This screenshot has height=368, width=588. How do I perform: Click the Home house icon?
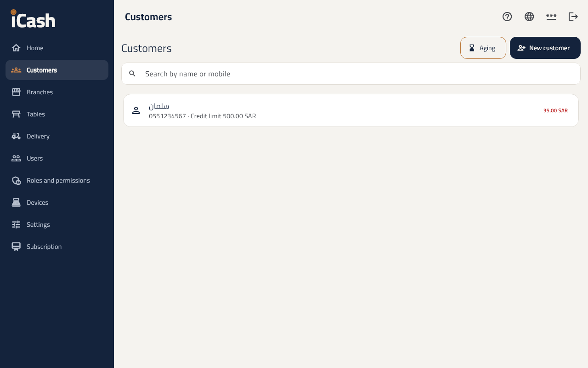(x=16, y=48)
